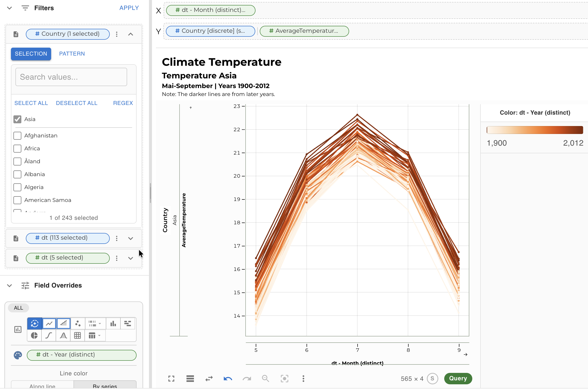Select the area chart mark icon
The width and height of the screenshot is (588, 391).
coord(63,324)
